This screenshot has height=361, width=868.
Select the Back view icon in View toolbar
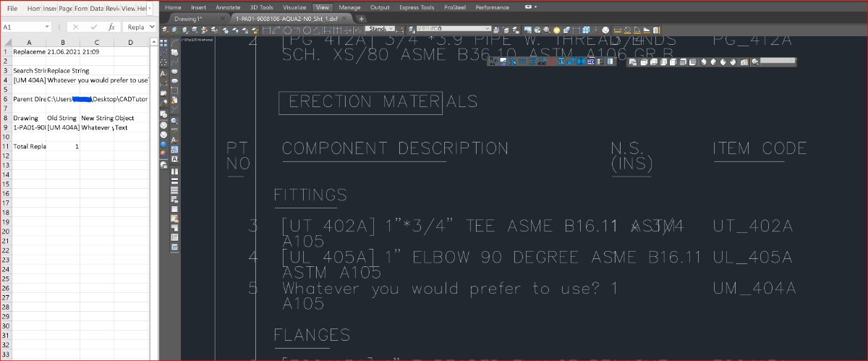693,63
